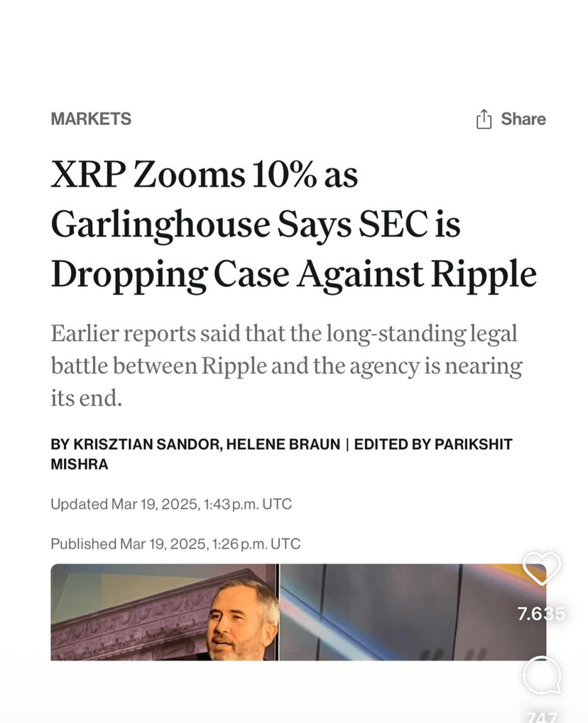The height and width of the screenshot is (723, 588).
Task: Select the Published Mar 19, 2025 timestamp
Action: 175,544
